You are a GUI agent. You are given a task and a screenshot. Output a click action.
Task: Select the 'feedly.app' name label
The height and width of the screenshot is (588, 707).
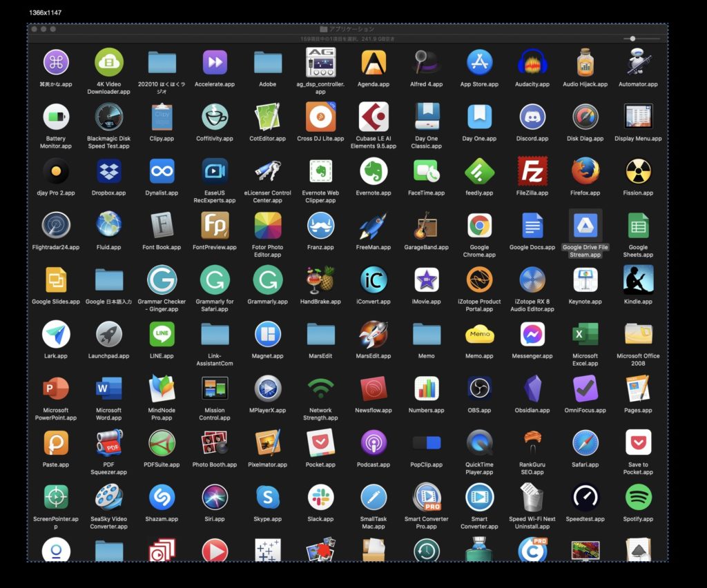tap(479, 193)
